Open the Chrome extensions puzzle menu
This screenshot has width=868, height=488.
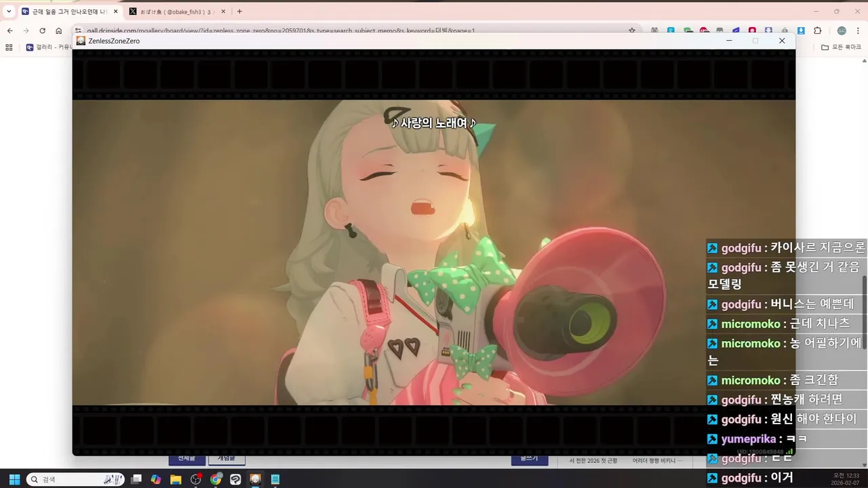(x=817, y=30)
